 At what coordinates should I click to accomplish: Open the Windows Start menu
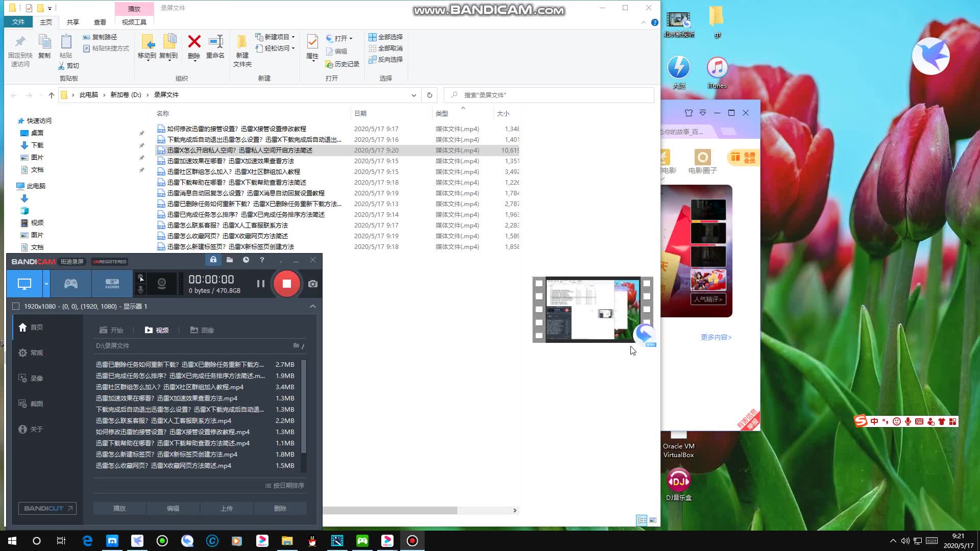pyautogui.click(x=12, y=541)
